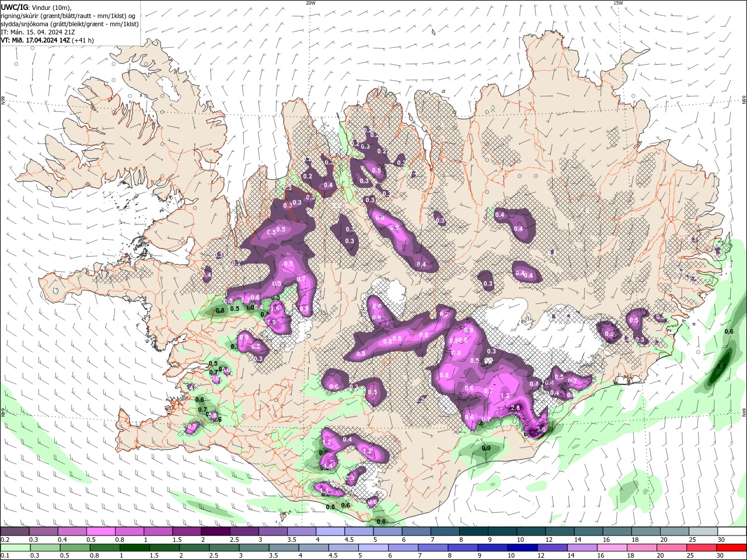Click the darkest purple swatch labelled 2 in upper legend
Image resolution: width=747 pixels, height=560 pixels.
point(215,531)
